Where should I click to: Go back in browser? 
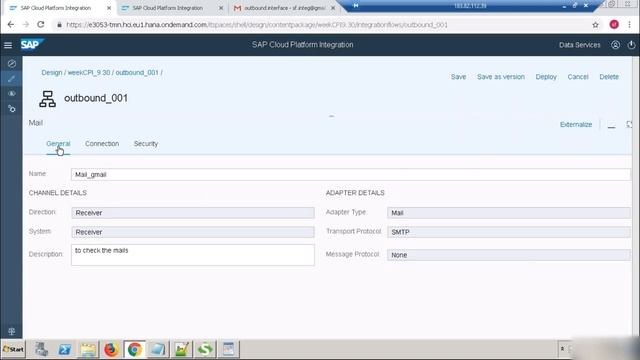(11, 24)
